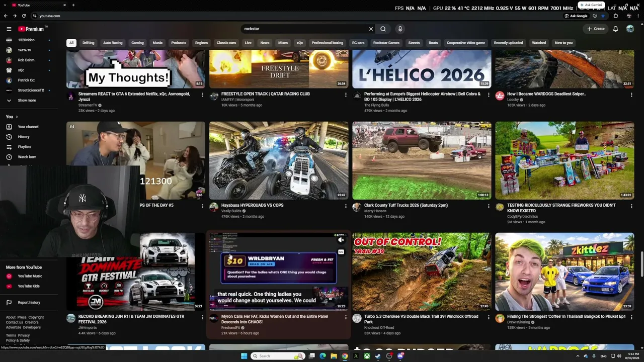Open the Watch later clock icon
This screenshot has width=644, height=362.
point(9,157)
